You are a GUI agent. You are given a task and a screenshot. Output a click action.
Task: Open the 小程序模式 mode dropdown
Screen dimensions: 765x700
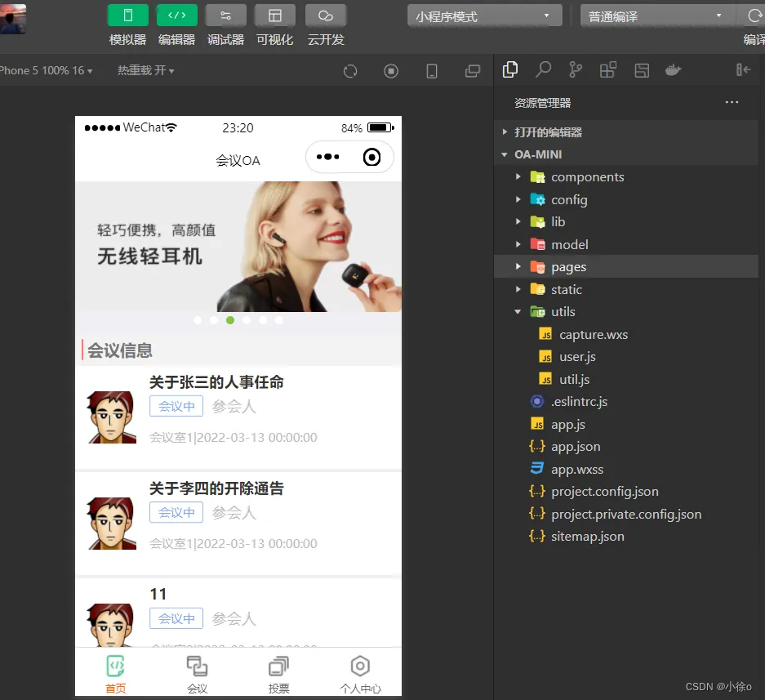[x=484, y=16]
